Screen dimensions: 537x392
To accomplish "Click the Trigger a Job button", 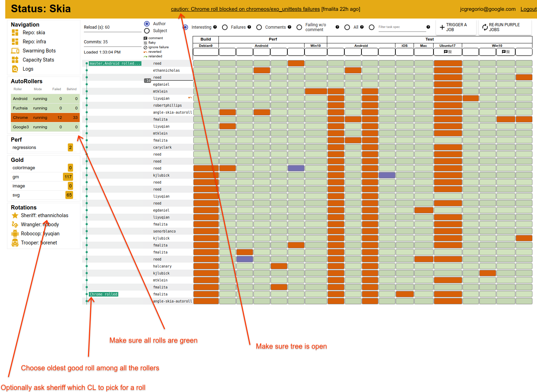I will [453, 27].
